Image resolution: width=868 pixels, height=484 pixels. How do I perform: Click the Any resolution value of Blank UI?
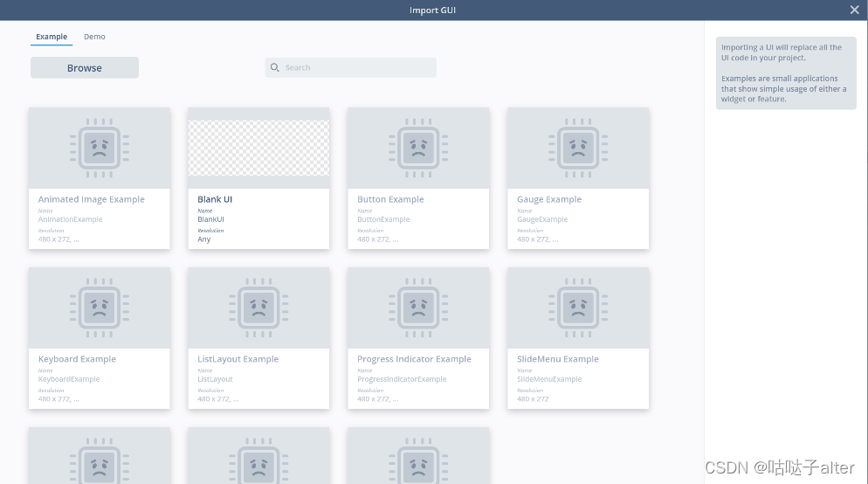(x=204, y=239)
